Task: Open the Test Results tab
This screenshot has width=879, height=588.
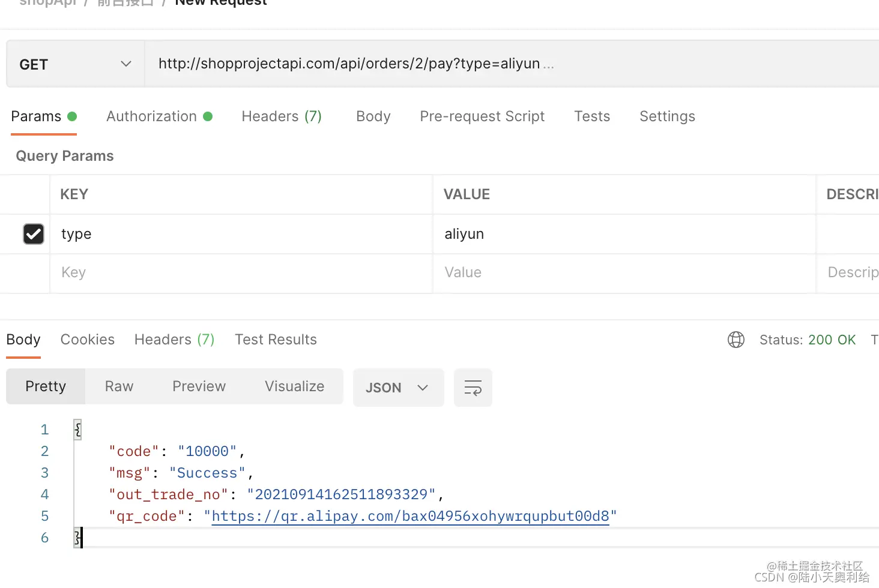Action: click(x=276, y=340)
